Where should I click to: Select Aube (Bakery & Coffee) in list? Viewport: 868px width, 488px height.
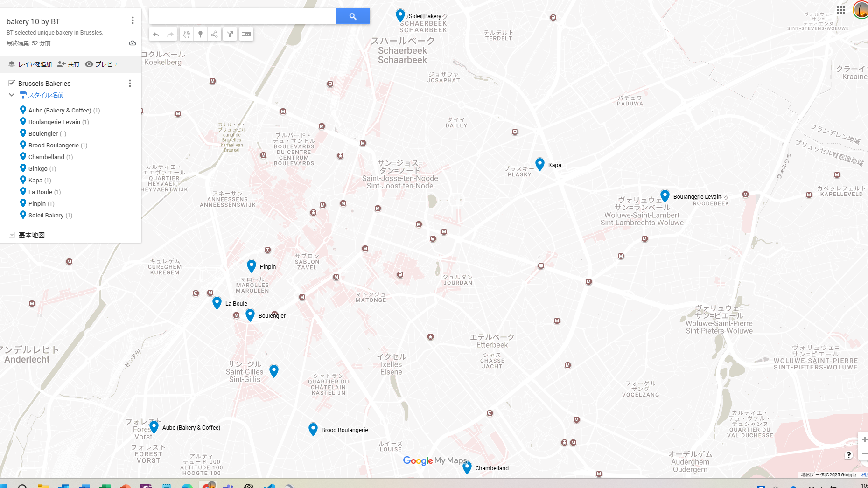[x=60, y=111]
